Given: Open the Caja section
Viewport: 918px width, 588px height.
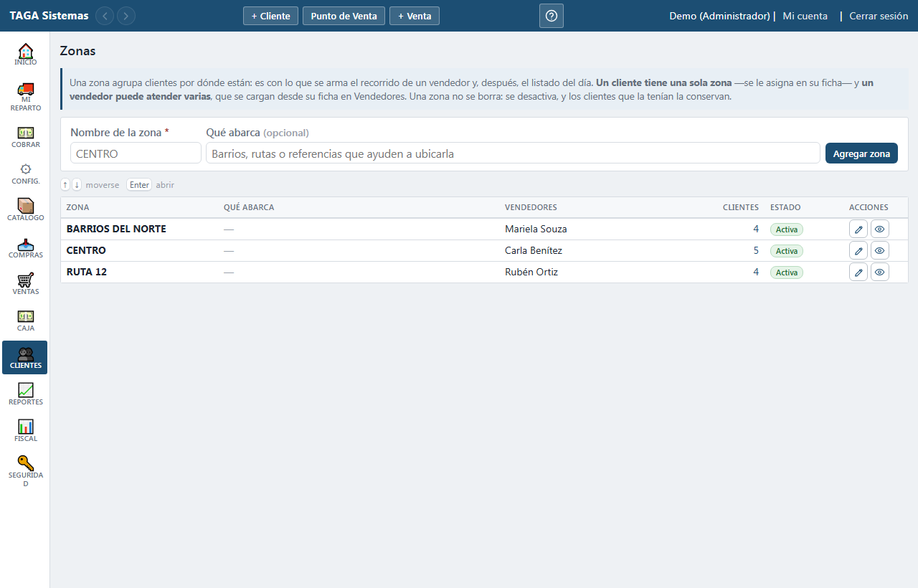Looking at the screenshot, I should coord(25,321).
